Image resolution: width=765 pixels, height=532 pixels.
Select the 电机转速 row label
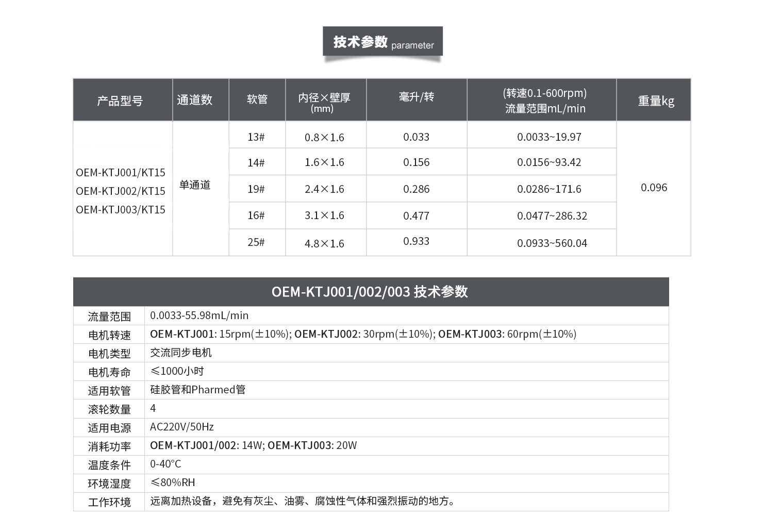[x=109, y=335]
